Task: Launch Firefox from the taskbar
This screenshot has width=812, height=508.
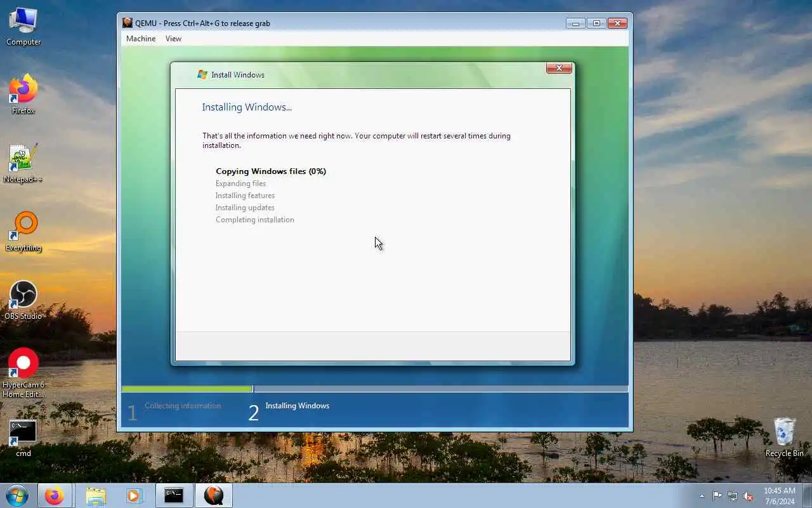Action: tap(54, 495)
